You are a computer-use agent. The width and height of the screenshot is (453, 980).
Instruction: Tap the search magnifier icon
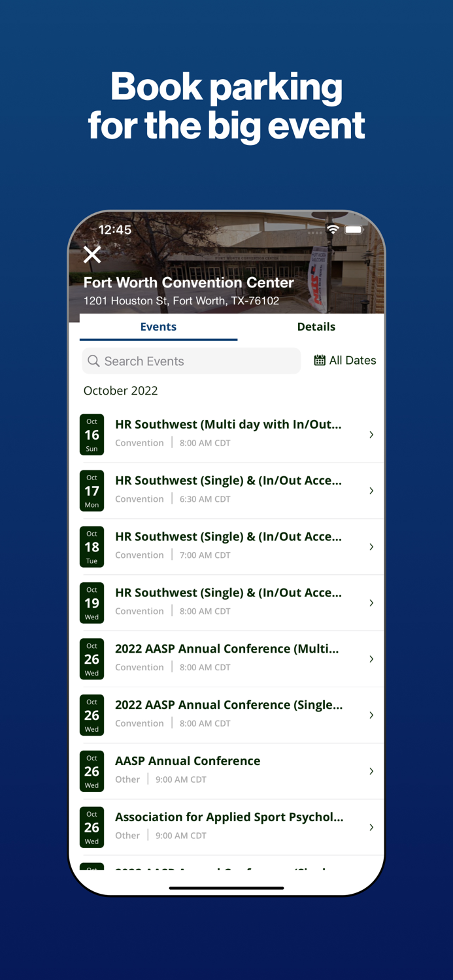click(93, 361)
